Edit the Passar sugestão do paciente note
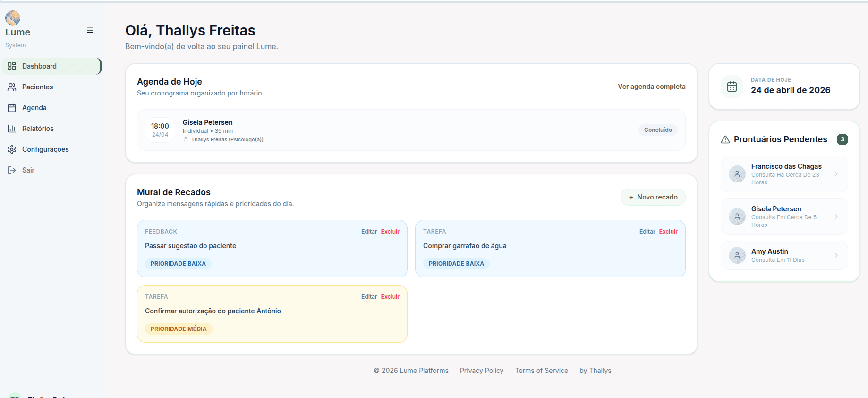 click(369, 232)
